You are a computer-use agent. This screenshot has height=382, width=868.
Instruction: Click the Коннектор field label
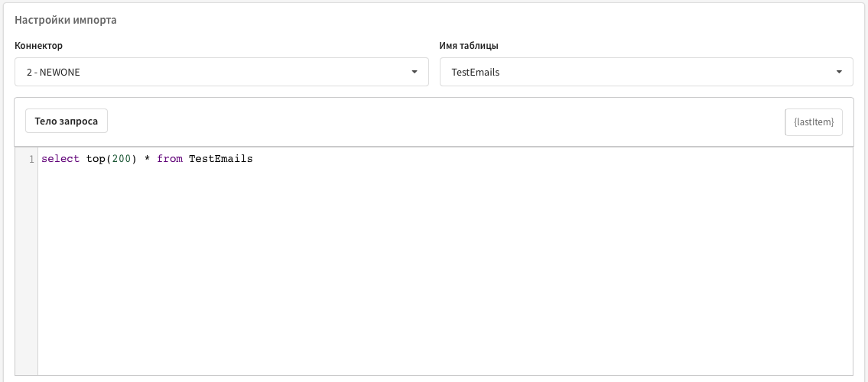39,46
